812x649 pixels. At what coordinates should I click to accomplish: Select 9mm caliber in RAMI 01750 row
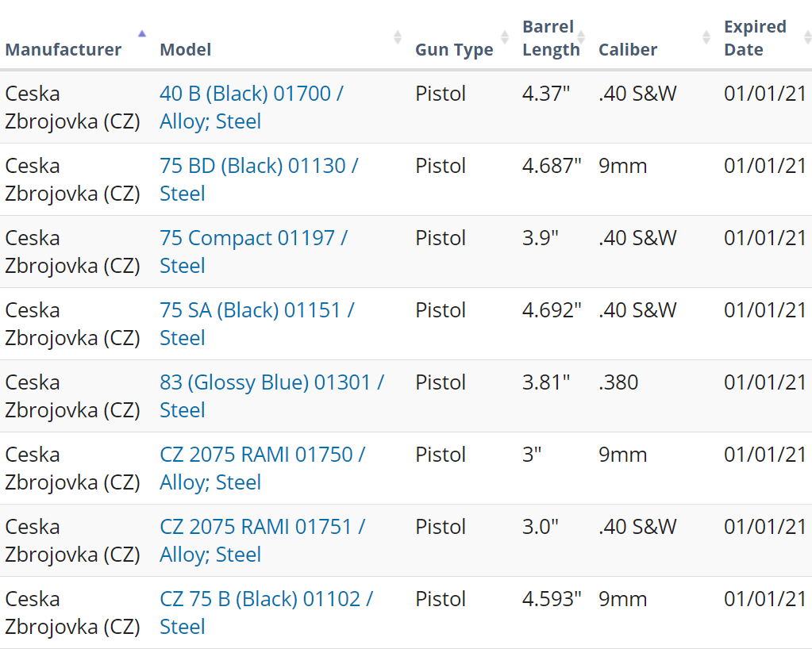(623, 455)
